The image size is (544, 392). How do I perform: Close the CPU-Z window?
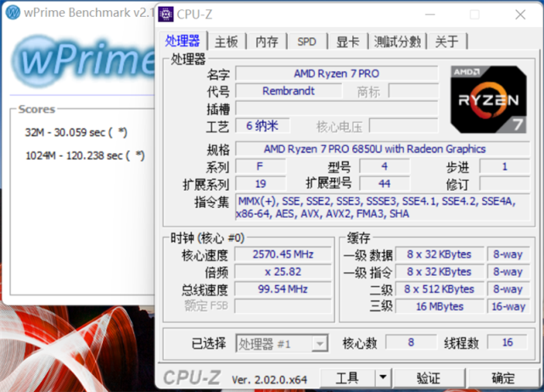[x=520, y=14]
